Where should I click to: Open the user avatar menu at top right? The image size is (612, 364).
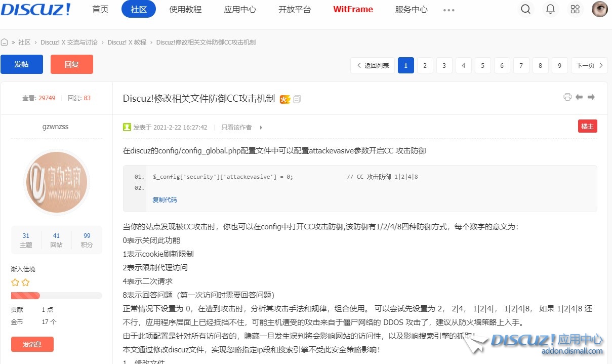click(599, 9)
